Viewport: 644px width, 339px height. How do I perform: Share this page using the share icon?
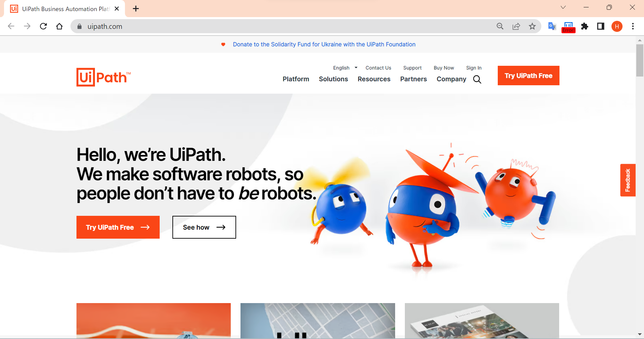click(x=516, y=26)
